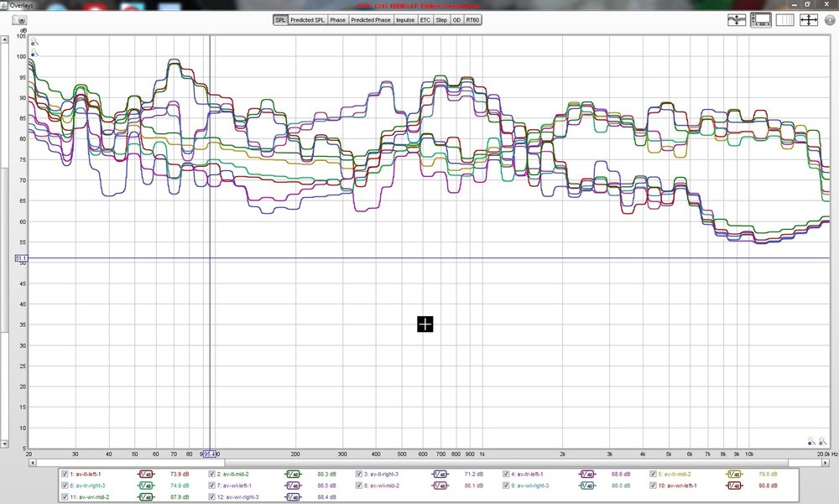Click the smoothing icon for av-wr-left-1
Image resolution: width=839 pixels, height=504 pixels.
[x=734, y=486]
